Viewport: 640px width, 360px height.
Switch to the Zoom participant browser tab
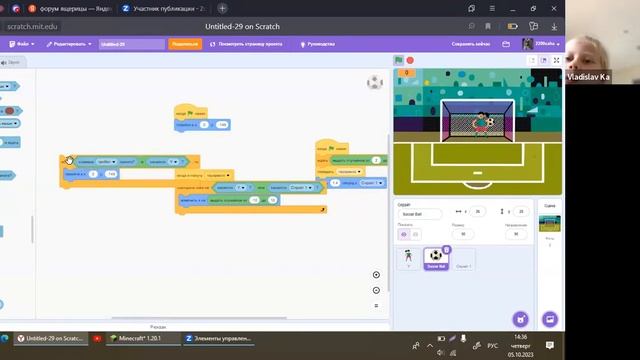[165, 9]
